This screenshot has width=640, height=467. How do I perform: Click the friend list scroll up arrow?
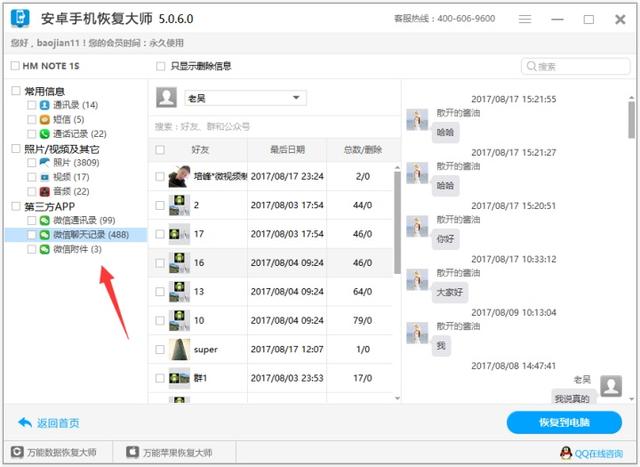click(397, 167)
